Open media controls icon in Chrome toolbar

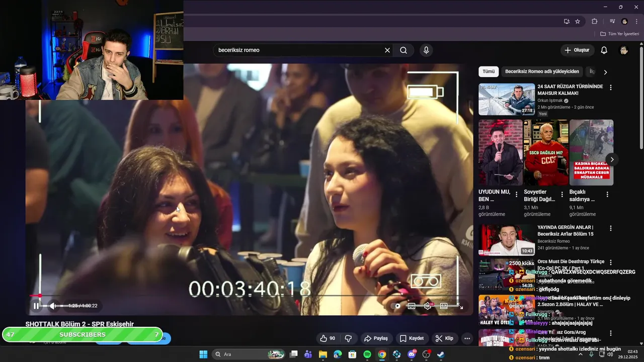point(612,21)
